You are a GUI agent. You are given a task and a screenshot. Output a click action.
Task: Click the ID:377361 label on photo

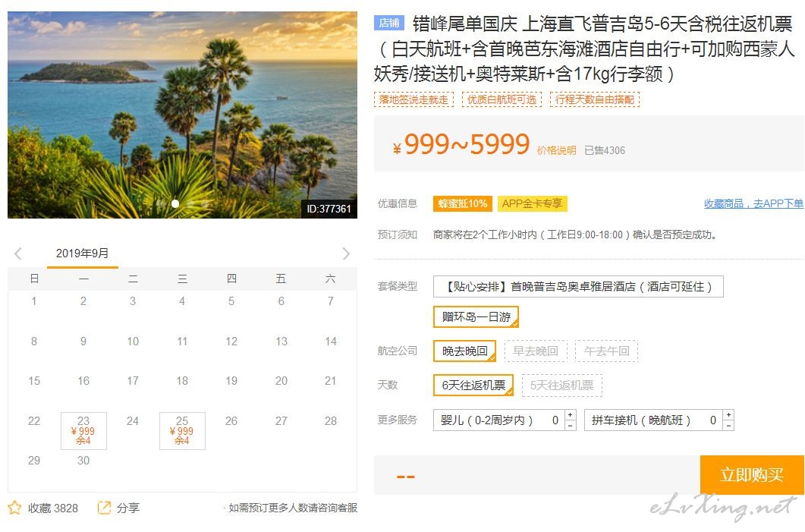pyautogui.click(x=329, y=209)
